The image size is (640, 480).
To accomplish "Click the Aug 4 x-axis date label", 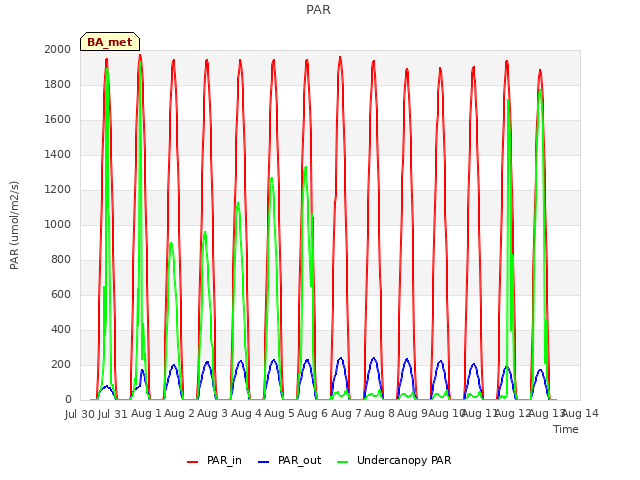I will click(246, 414).
